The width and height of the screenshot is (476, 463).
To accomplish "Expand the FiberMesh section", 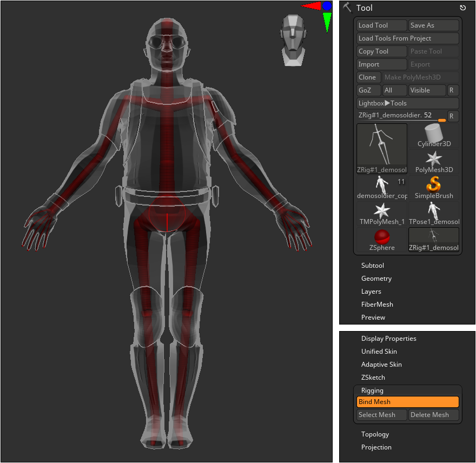I will point(377,305).
